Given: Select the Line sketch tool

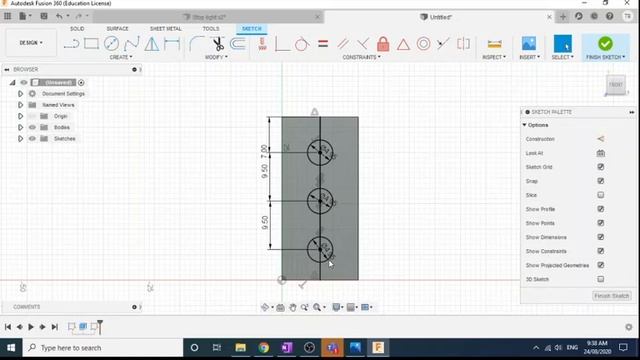Looking at the screenshot, I should [71, 44].
